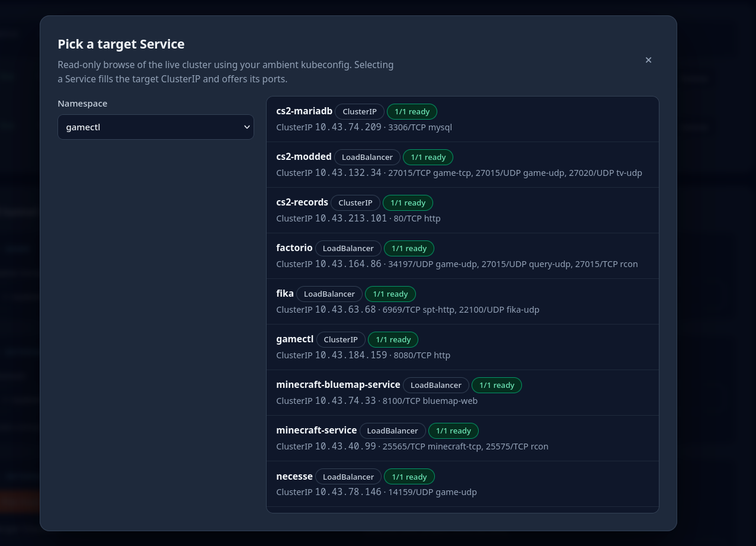
Task: Click the IP address 10.43.132.34
Action: coord(348,172)
